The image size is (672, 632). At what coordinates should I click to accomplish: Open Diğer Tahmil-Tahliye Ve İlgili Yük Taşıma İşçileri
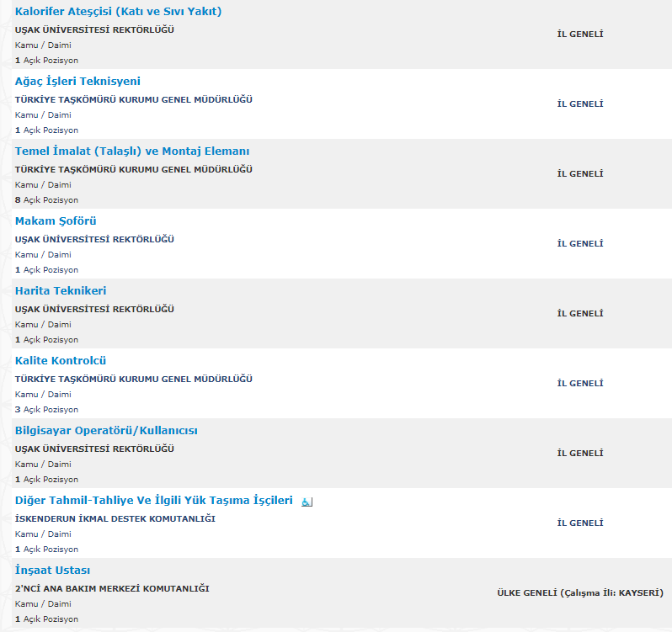pyautogui.click(x=154, y=501)
